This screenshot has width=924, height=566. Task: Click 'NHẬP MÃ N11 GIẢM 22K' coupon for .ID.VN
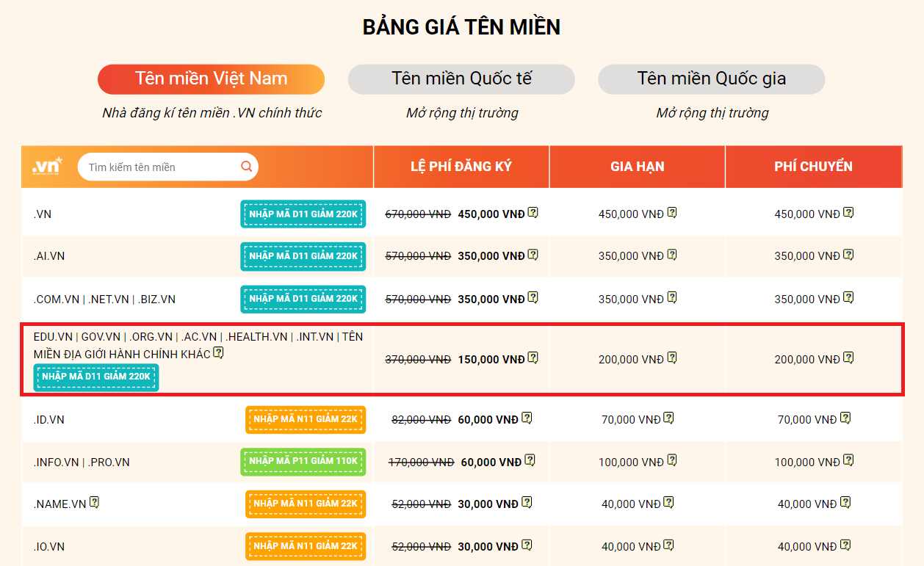coord(305,419)
